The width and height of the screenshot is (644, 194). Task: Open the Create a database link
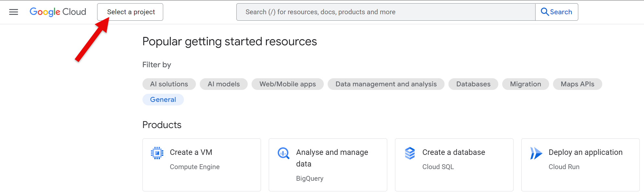[454, 152]
